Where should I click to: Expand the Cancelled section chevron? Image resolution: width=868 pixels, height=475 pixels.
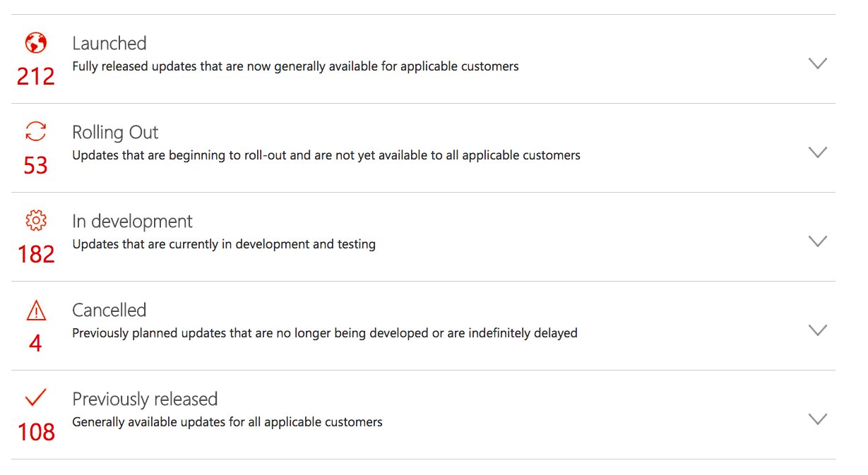click(817, 330)
